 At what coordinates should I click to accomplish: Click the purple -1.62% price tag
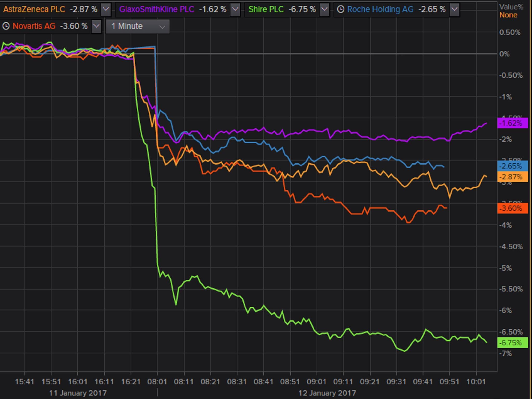click(512, 123)
